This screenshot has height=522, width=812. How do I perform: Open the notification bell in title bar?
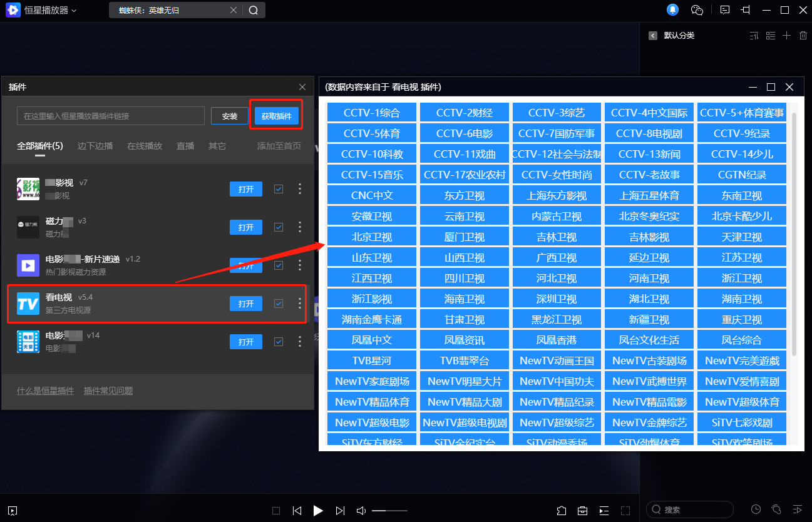[x=672, y=10]
